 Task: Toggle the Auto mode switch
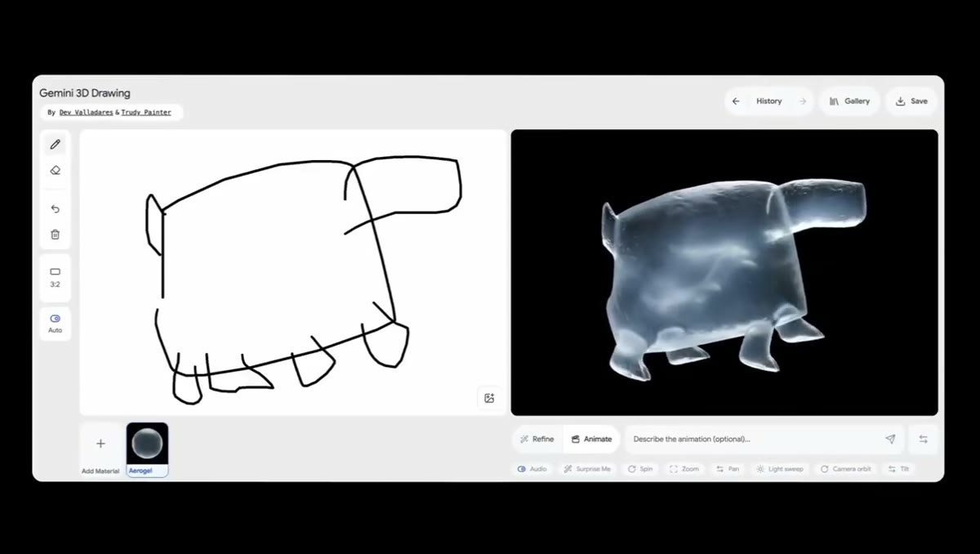point(56,324)
